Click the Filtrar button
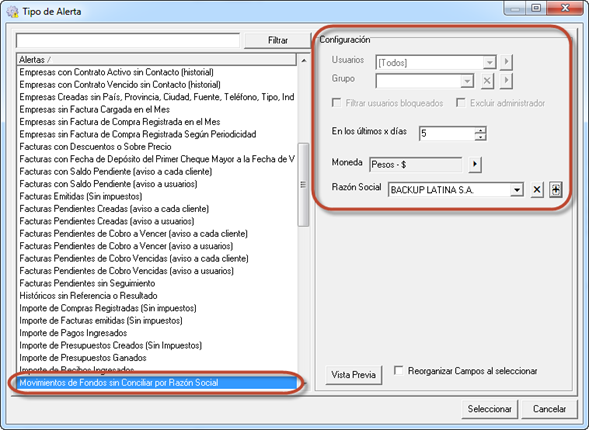The height and width of the screenshot is (430, 589). pyautogui.click(x=278, y=40)
